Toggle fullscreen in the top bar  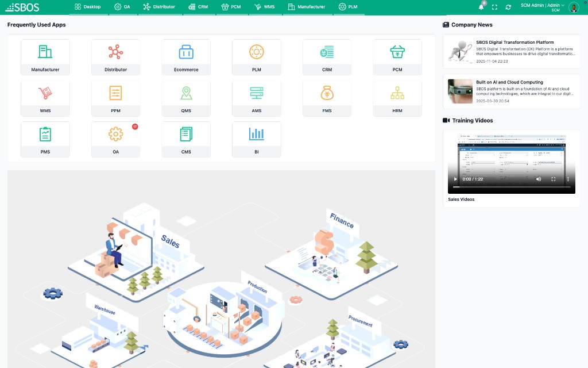coord(494,7)
